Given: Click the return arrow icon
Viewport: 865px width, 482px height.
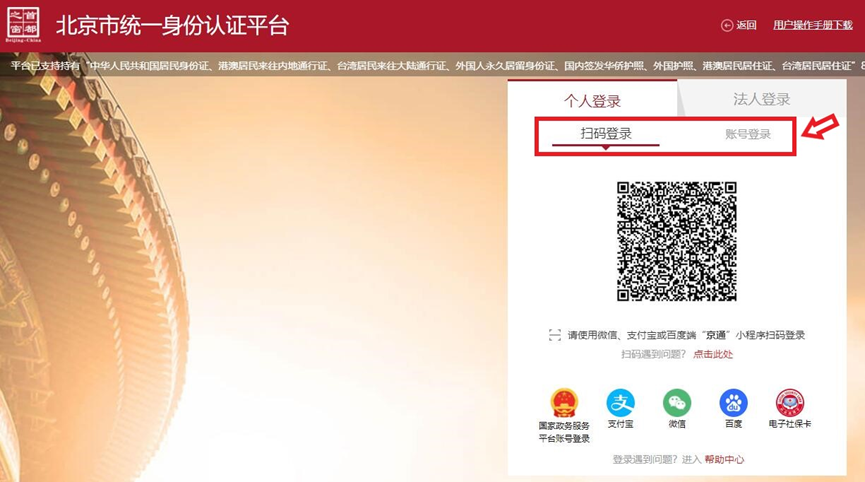Looking at the screenshot, I should 727,25.
